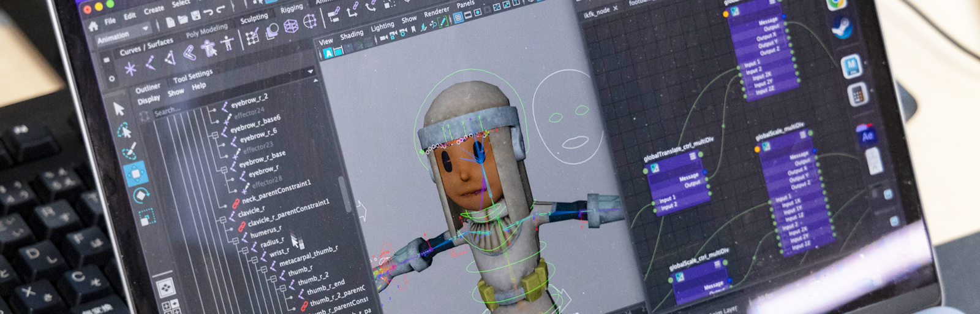Open the Edit menu
Image resolution: width=980 pixels, height=314 pixels.
coord(130,15)
